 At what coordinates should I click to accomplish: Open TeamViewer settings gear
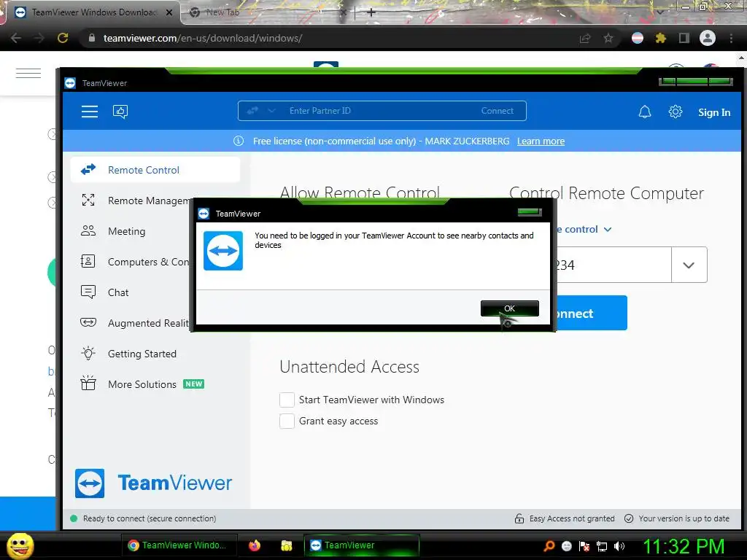675,112
